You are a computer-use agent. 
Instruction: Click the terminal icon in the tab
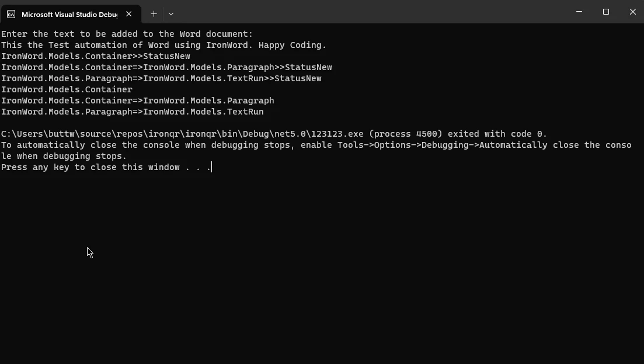pyautogui.click(x=11, y=14)
